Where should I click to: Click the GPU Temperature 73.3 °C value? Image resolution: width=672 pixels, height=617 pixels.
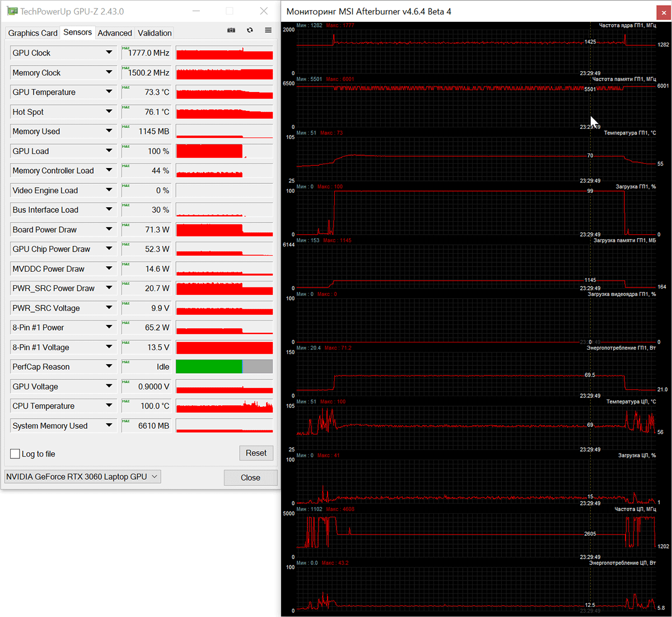pyautogui.click(x=157, y=92)
